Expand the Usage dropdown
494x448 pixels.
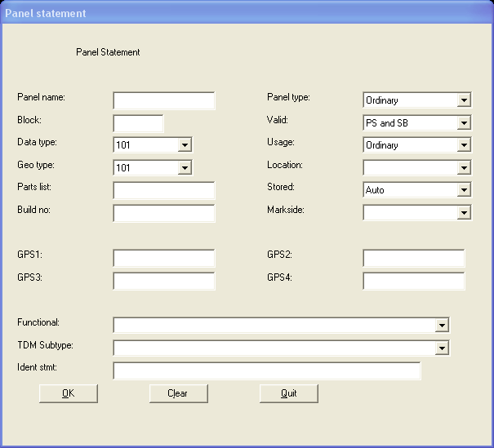[x=417, y=145]
